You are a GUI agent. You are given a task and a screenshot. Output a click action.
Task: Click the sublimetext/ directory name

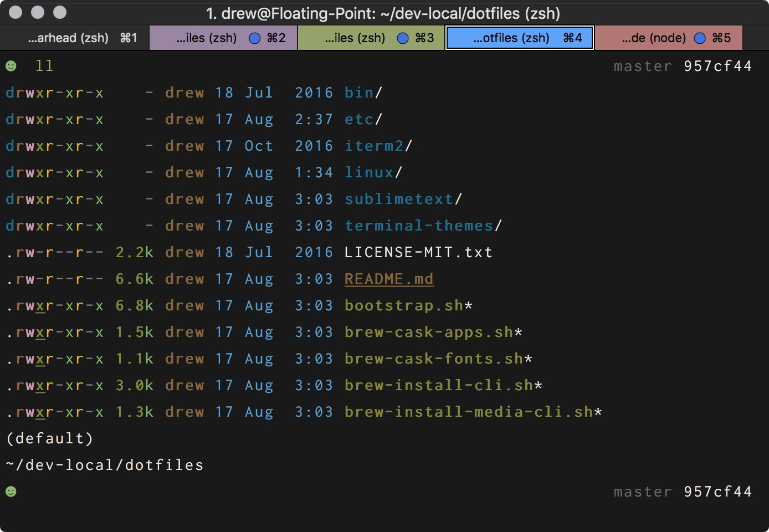(x=403, y=199)
